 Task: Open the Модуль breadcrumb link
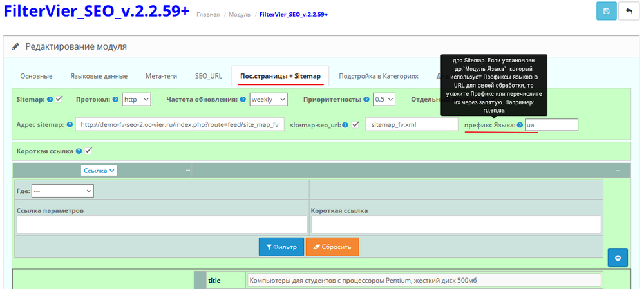(x=240, y=14)
